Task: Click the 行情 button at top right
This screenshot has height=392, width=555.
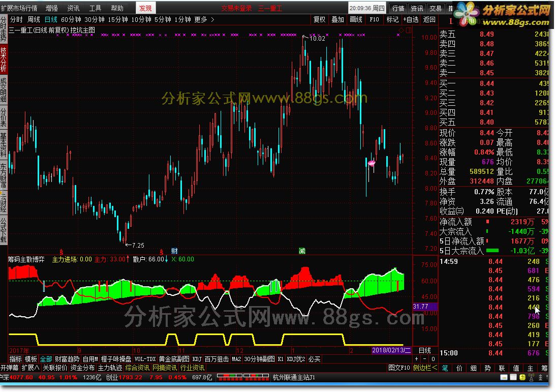Action: pos(398,8)
